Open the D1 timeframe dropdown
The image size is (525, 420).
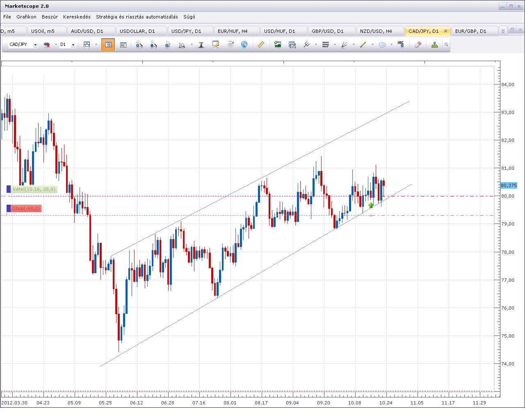(73, 45)
